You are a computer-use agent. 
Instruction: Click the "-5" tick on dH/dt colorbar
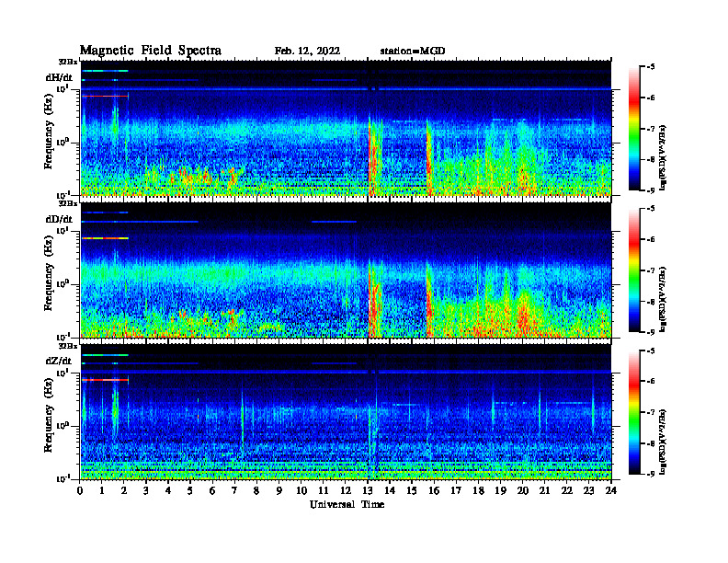click(x=651, y=67)
